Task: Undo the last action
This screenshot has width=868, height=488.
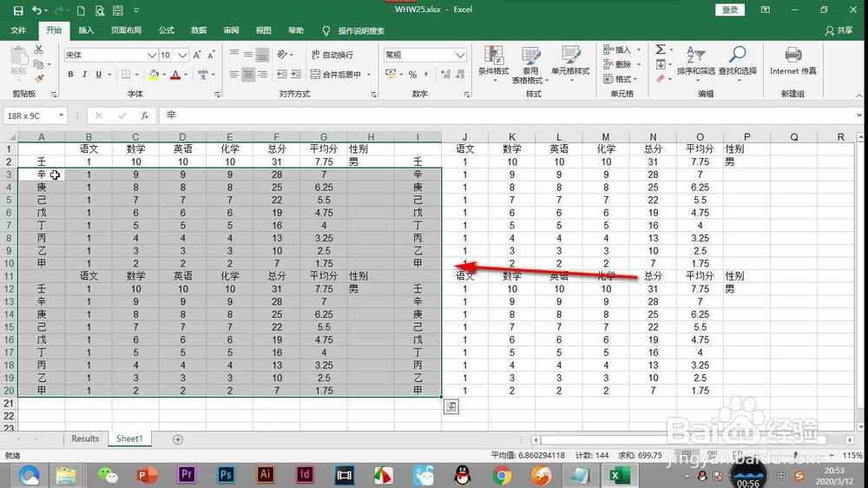Action: click(36, 10)
